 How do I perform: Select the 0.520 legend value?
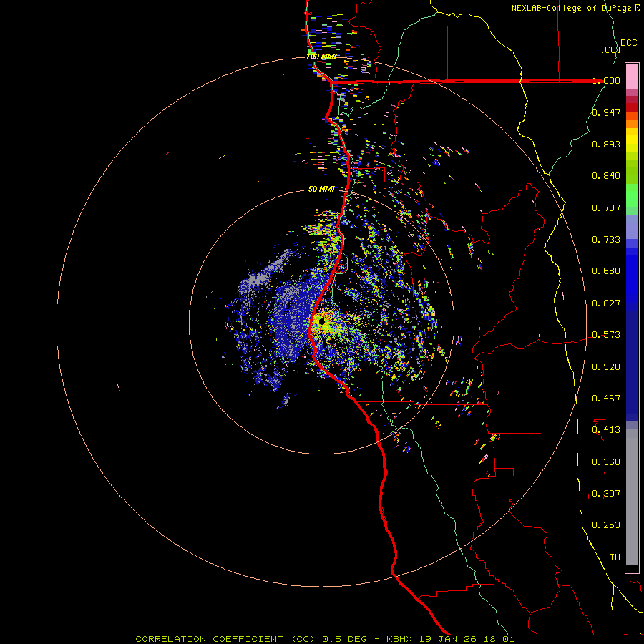click(606, 366)
